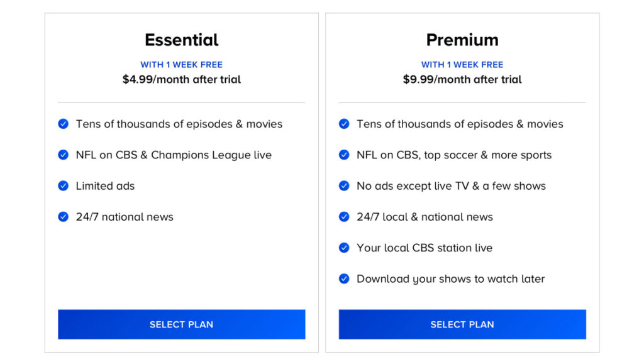Click the checkmark next to Limited ads

(x=63, y=185)
